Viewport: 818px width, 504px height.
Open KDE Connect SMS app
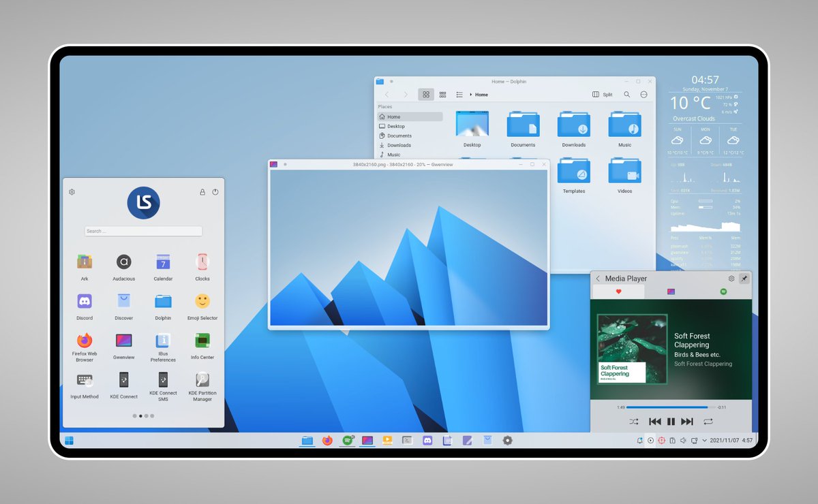click(163, 386)
